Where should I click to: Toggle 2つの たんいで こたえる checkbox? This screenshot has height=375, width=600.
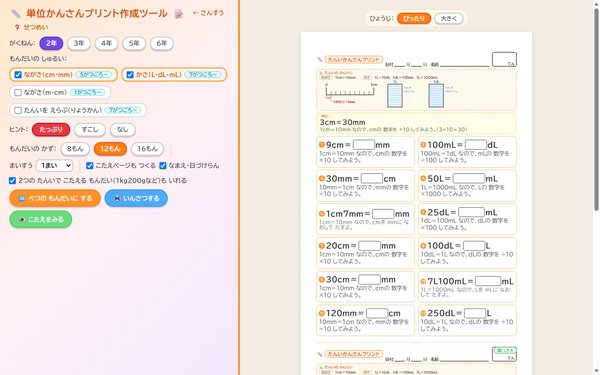(12, 181)
